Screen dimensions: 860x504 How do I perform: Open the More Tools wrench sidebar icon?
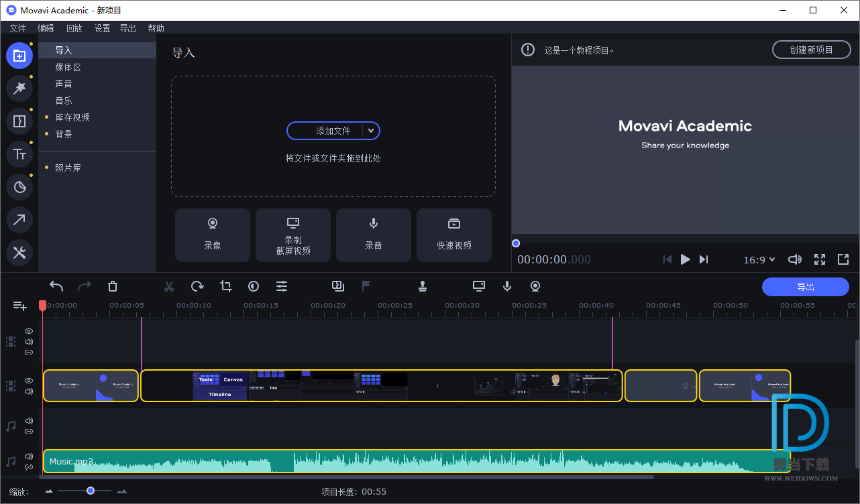(x=19, y=253)
